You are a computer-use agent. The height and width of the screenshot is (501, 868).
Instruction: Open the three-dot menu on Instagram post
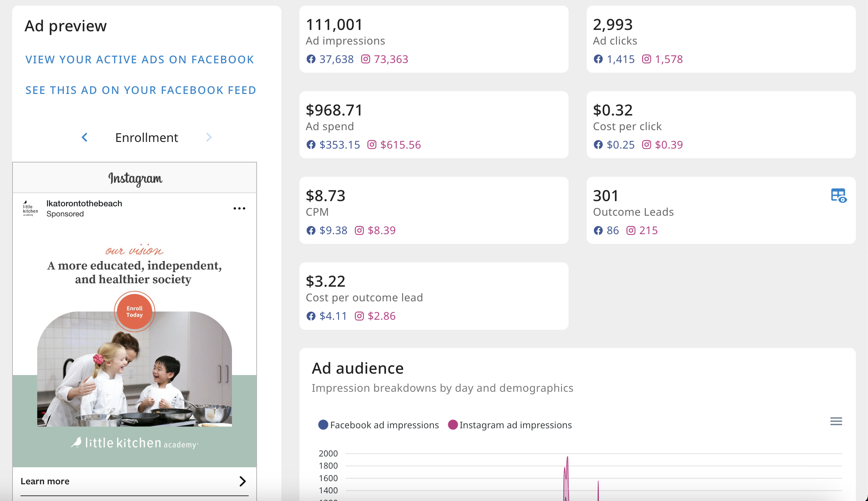239,208
